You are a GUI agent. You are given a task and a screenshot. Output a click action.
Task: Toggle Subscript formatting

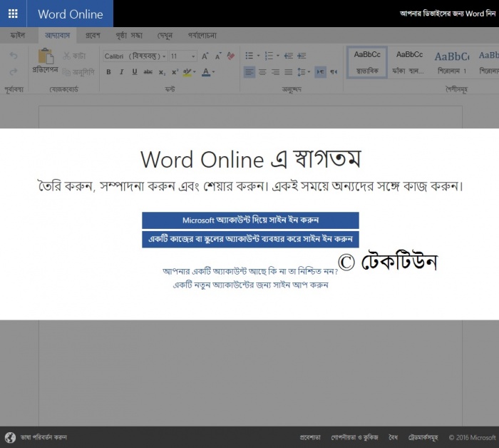click(x=162, y=72)
